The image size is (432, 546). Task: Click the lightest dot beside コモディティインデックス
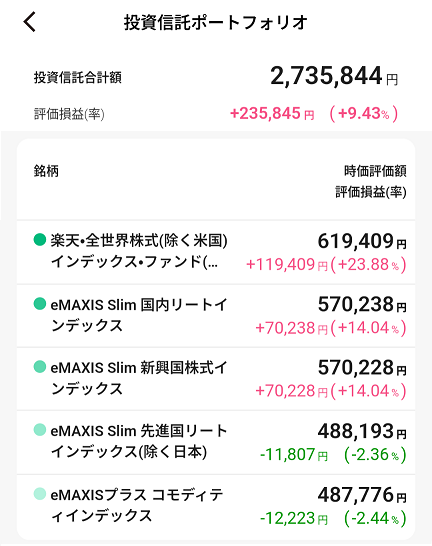coord(40,494)
